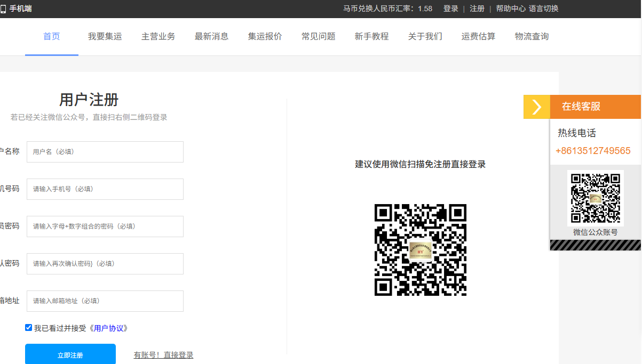Toggle the 我已看过并接受 agreement checkbox
The width and height of the screenshot is (642, 364).
click(x=29, y=327)
